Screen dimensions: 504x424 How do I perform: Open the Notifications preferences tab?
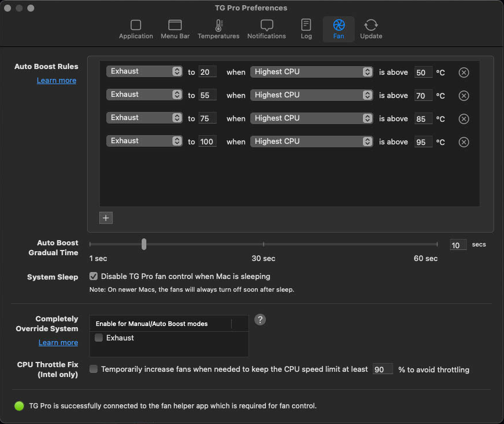click(x=267, y=29)
